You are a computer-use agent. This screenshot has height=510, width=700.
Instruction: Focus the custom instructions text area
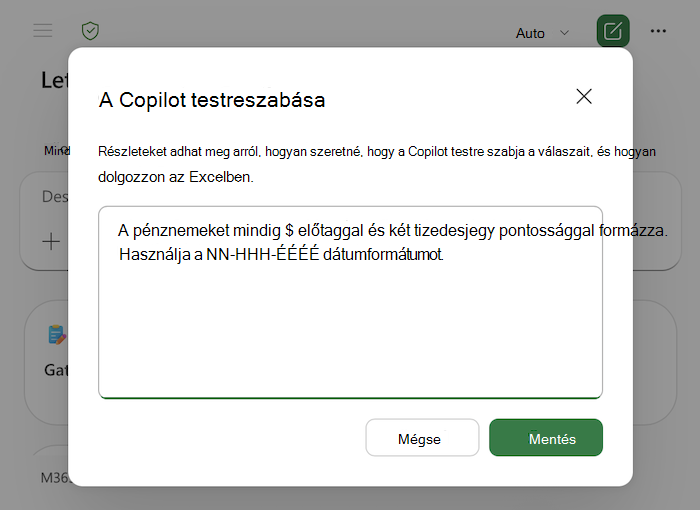(x=350, y=302)
